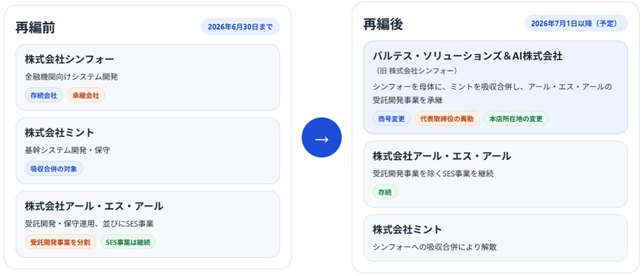
Task: Click the 本店所在地の変更 tag
Action: (x=515, y=118)
